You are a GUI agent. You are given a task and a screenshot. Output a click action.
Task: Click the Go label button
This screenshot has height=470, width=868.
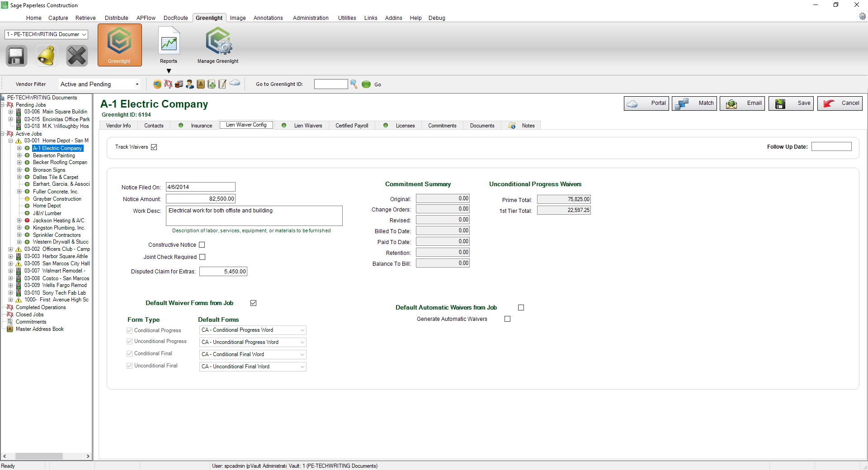click(377, 85)
